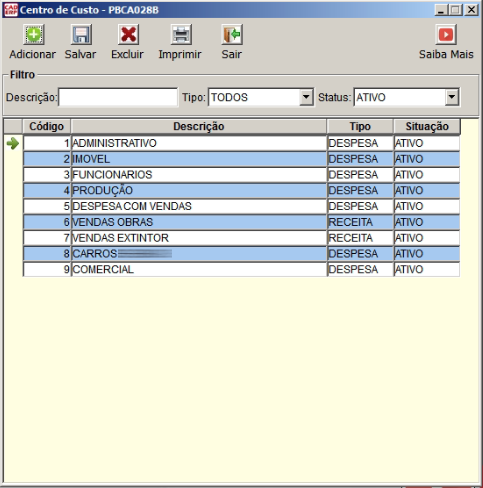Image resolution: width=483 pixels, height=488 pixels.
Task: Open the Saiba Mais video icon
Action: [446, 34]
